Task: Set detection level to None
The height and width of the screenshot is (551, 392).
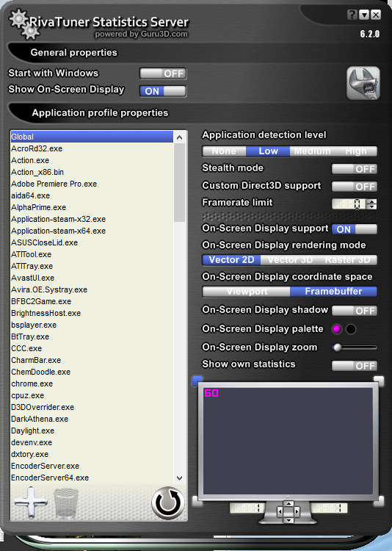Action: [x=224, y=151]
